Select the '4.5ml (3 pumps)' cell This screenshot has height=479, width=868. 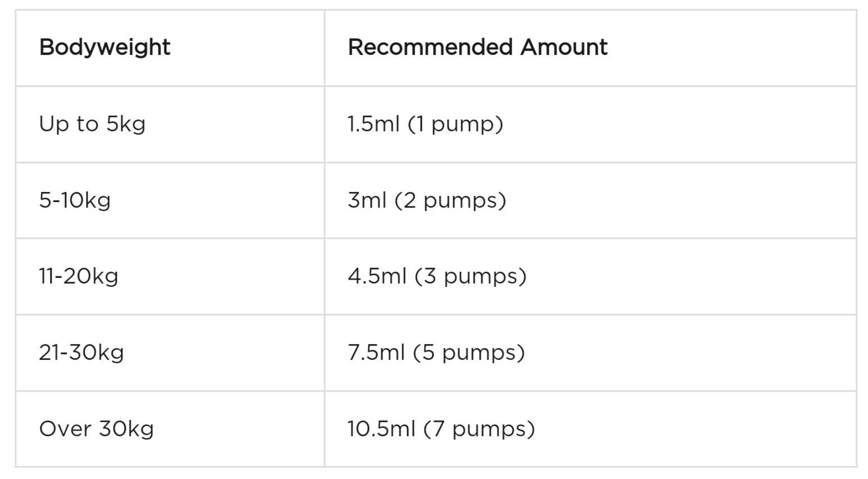point(437,276)
